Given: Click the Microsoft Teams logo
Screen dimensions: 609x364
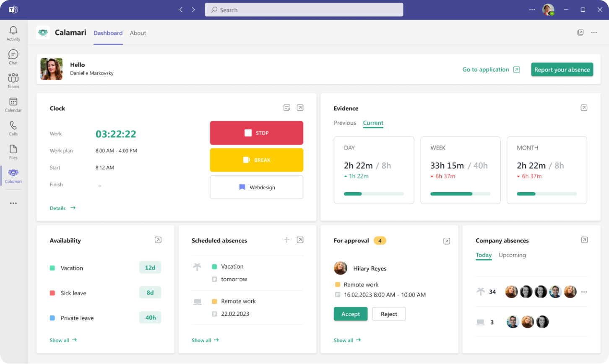Looking at the screenshot, I should click(13, 10).
